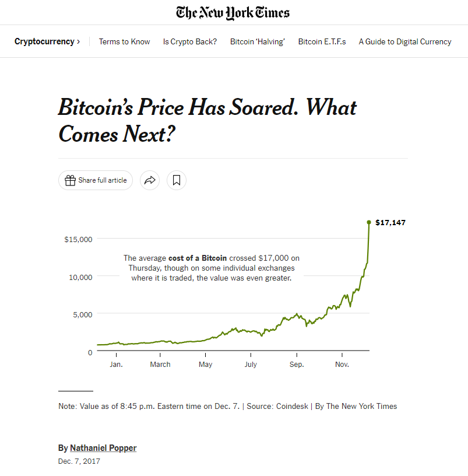This screenshot has height=476, width=468.
Task: Open the Terms to Know section
Action: point(124,41)
